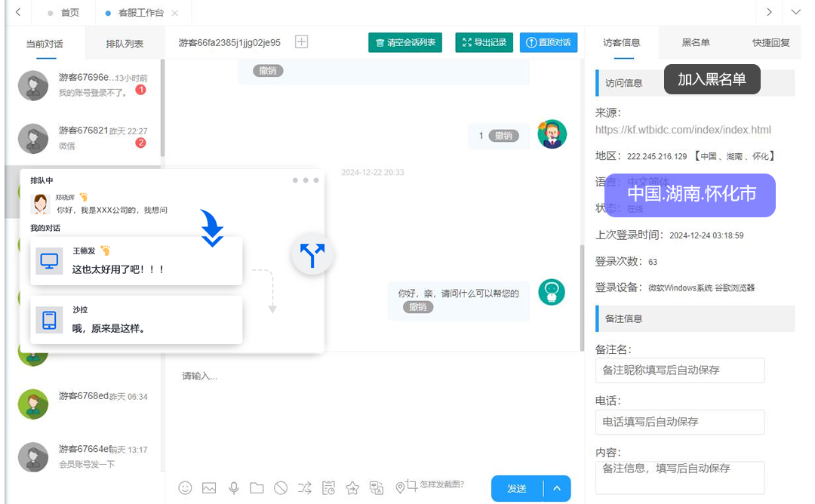Viewport: 815px width, 504px height.
Task: Switch to the 首页 tab
Action: pyautogui.click(x=64, y=13)
